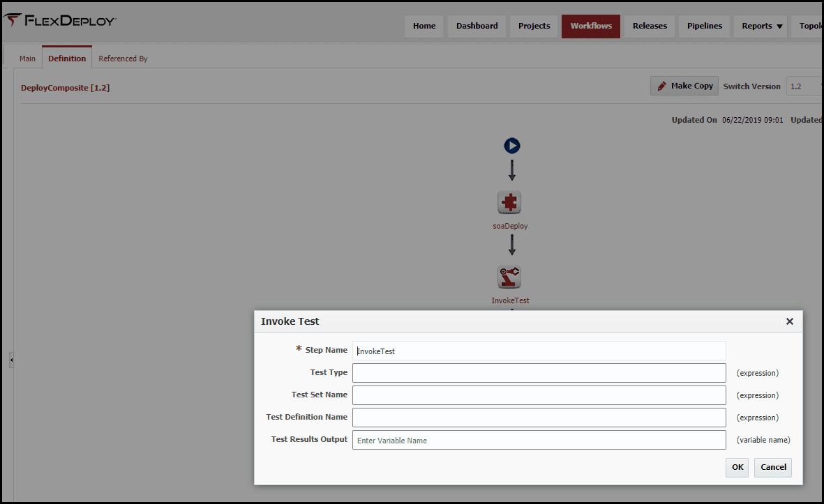
Task: Select the Workflows menu item
Action: [x=591, y=26]
